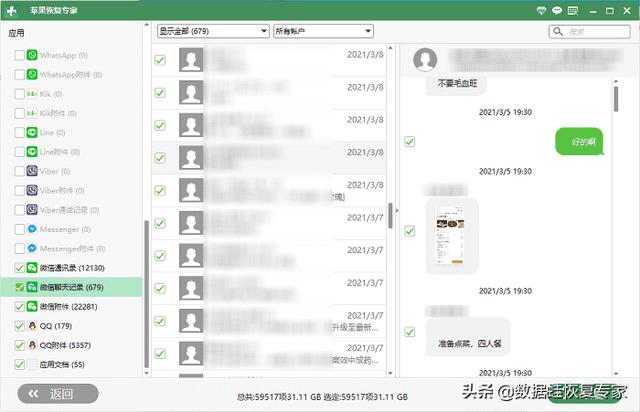Viewport: 640px width, 412px height.
Task: Click the 不要毛血旺 message bubble
Action: [456, 84]
